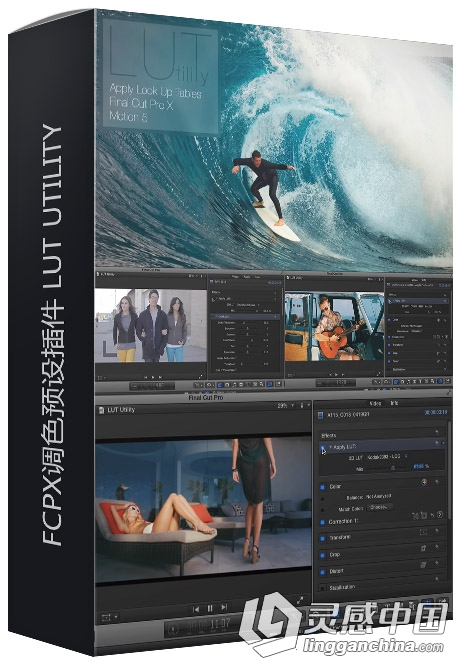This screenshot has width=460, height=667.
Task: Toggle full screen in top-left viewer
Action: pyautogui.click(x=200, y=376)
